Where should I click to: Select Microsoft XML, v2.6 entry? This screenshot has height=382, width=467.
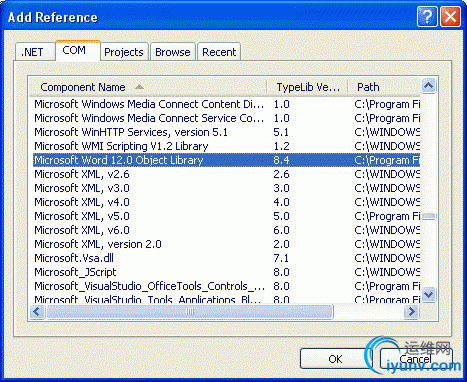pyautogui.click(x=226, y=174)
